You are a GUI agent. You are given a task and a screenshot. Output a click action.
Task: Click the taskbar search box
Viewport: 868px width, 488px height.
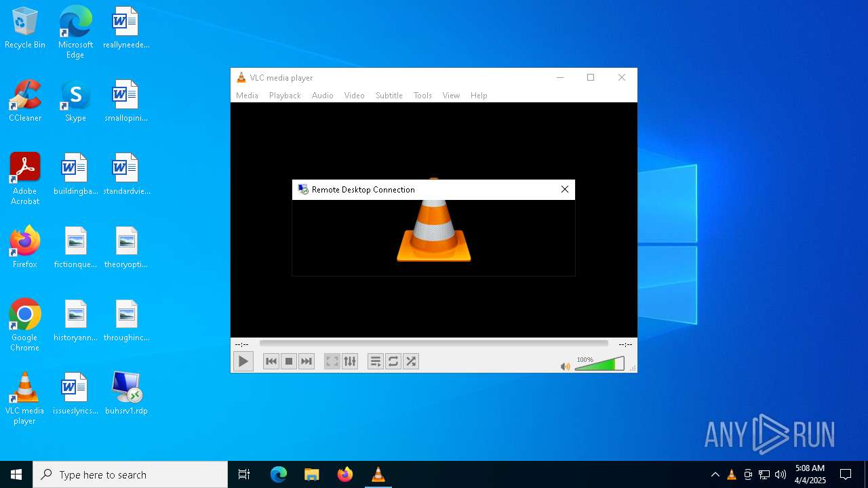[130, 474]
